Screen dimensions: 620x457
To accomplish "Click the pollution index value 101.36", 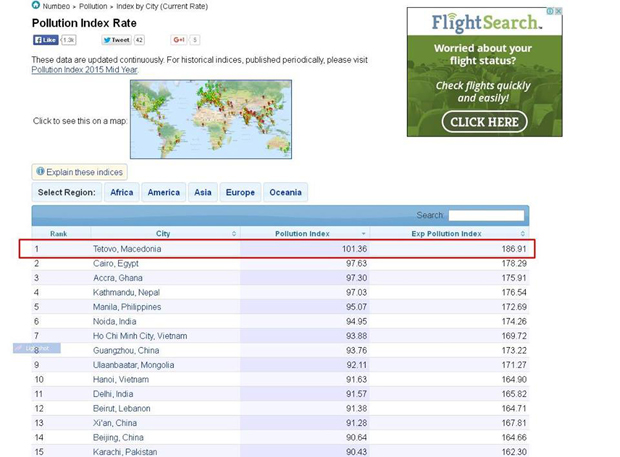I will point(354,249).
